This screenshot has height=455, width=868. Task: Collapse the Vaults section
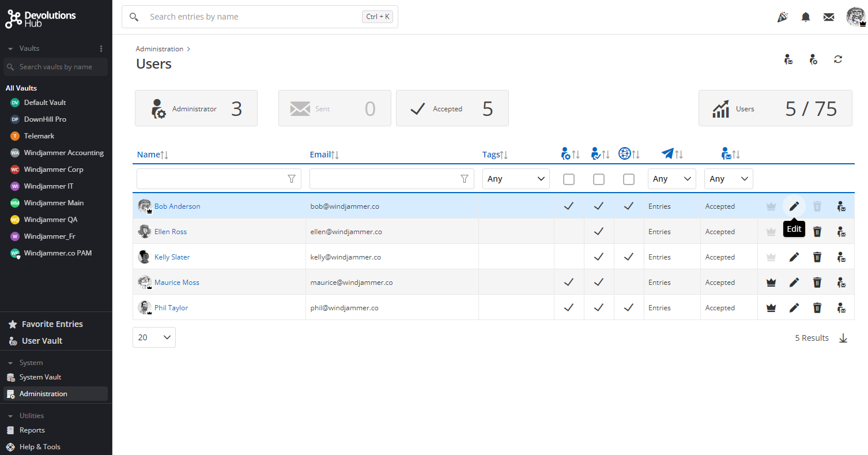10,49
